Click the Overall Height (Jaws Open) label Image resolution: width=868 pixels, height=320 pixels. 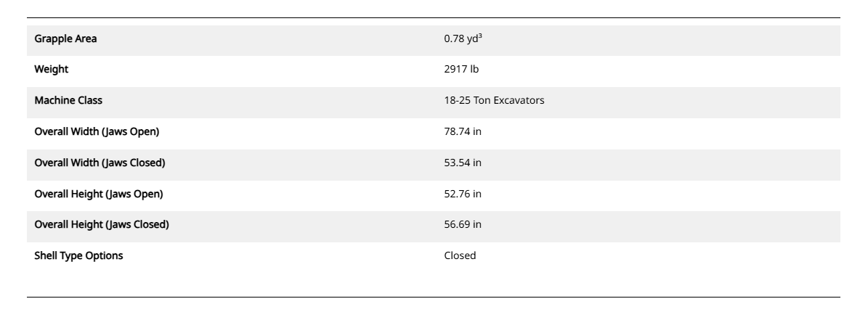click(99, 194)
